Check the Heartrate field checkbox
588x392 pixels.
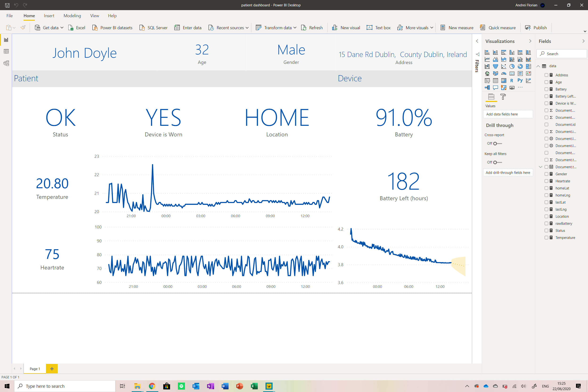tap(547, 181)
